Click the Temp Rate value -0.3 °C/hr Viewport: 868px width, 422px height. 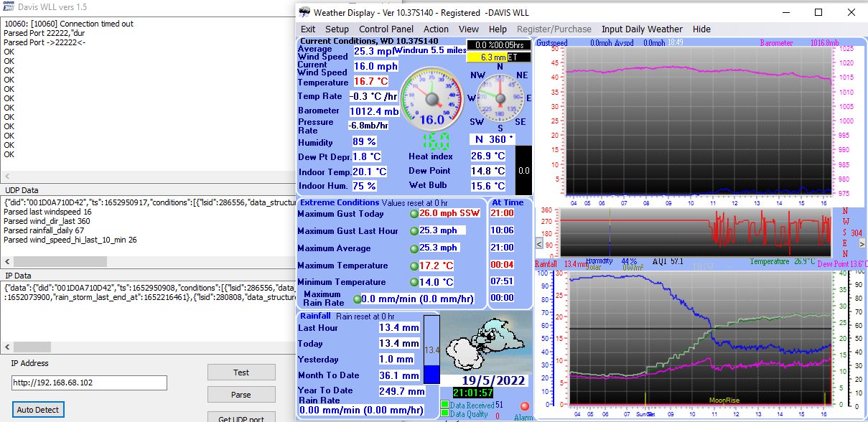373,96
